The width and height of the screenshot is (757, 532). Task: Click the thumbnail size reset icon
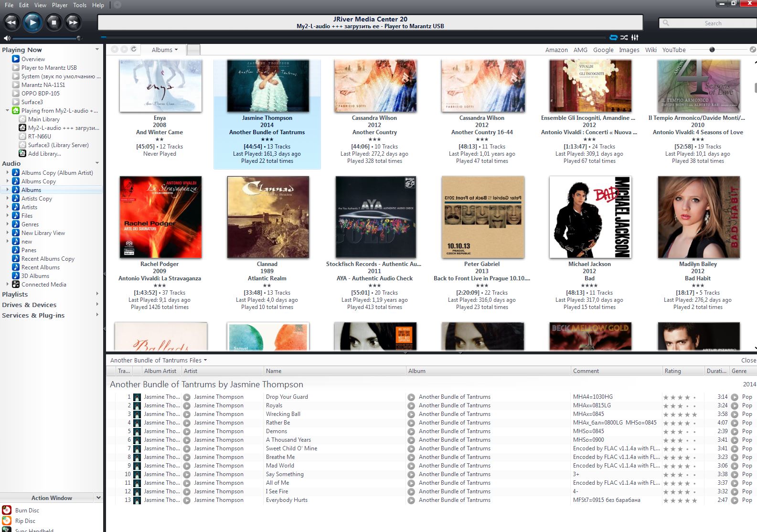pyautogui.click(x=753, y=50)
